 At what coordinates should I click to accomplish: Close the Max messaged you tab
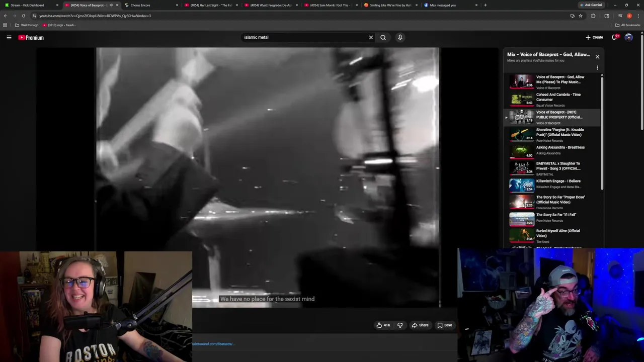pyautogui.click(x=476, y=5)
